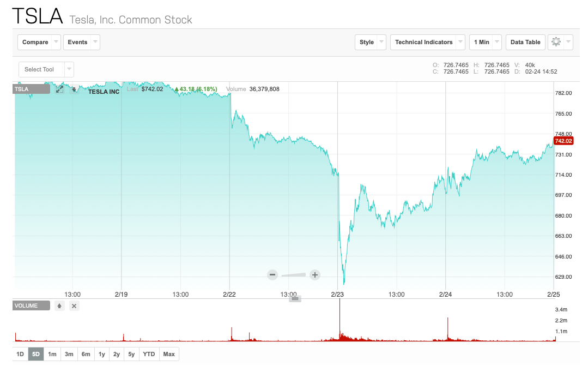Select the YTD time range tab
588x372 pixels.
(x=149, y=354)
